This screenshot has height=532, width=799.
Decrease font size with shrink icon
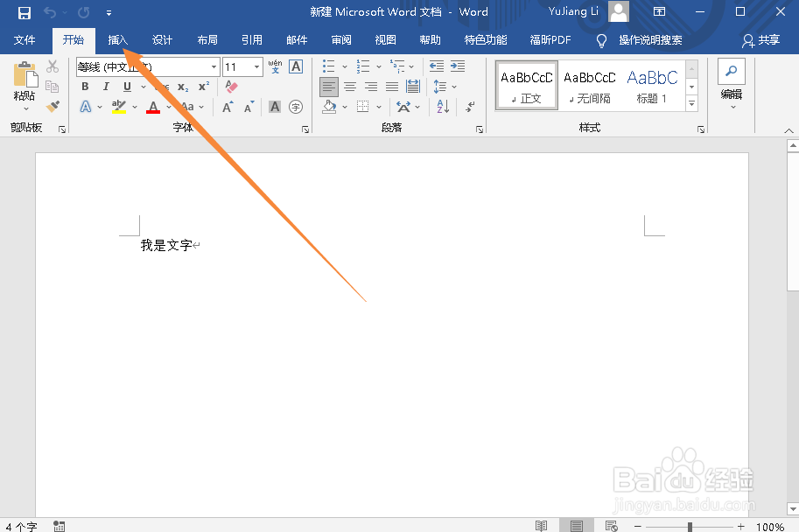[249, 107]
